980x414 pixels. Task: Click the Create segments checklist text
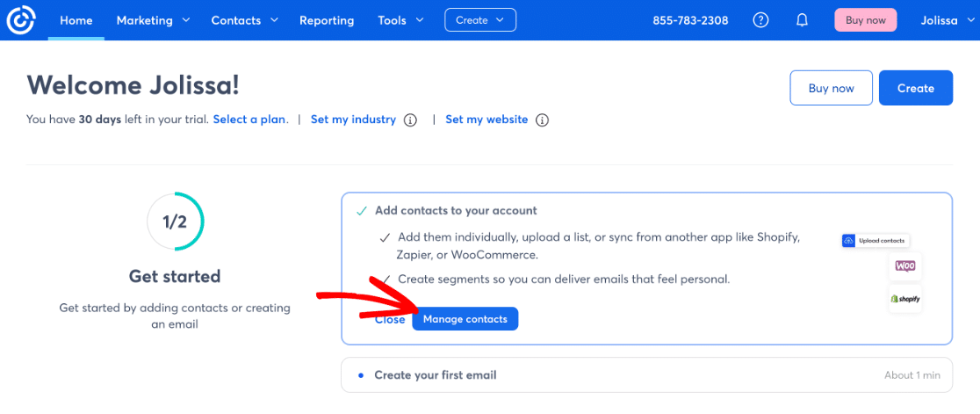click(x=564, y=279)
